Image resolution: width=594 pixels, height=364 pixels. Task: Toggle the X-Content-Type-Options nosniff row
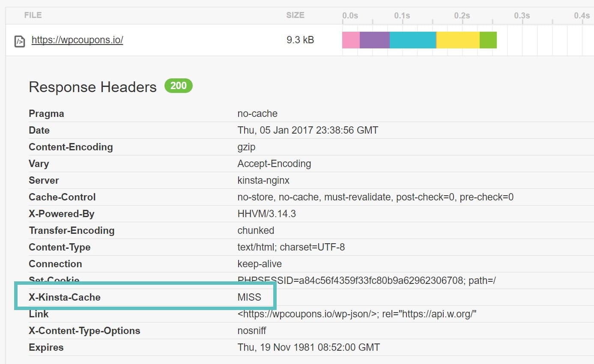pyautogui.click(x=84, y=331)
